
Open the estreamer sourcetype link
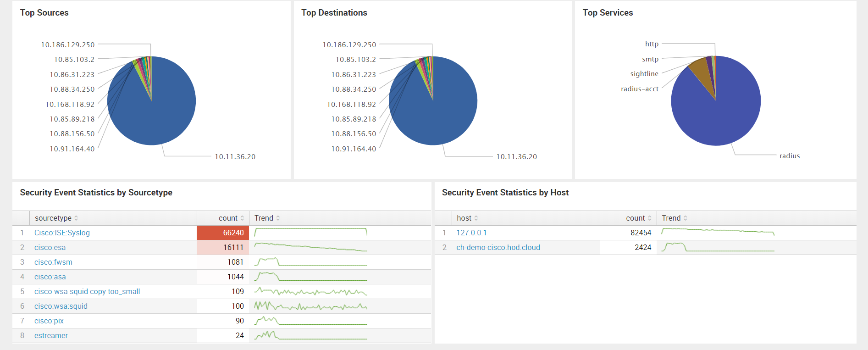coord(51,336)
